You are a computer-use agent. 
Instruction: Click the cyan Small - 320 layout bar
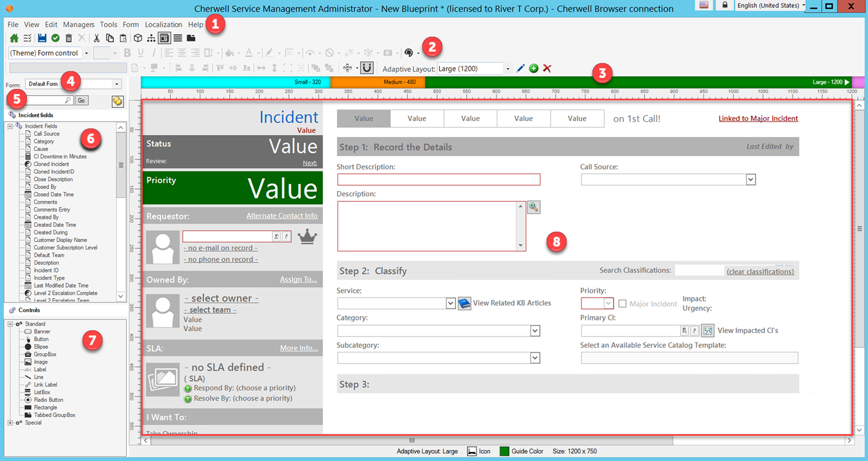point(235,82)
